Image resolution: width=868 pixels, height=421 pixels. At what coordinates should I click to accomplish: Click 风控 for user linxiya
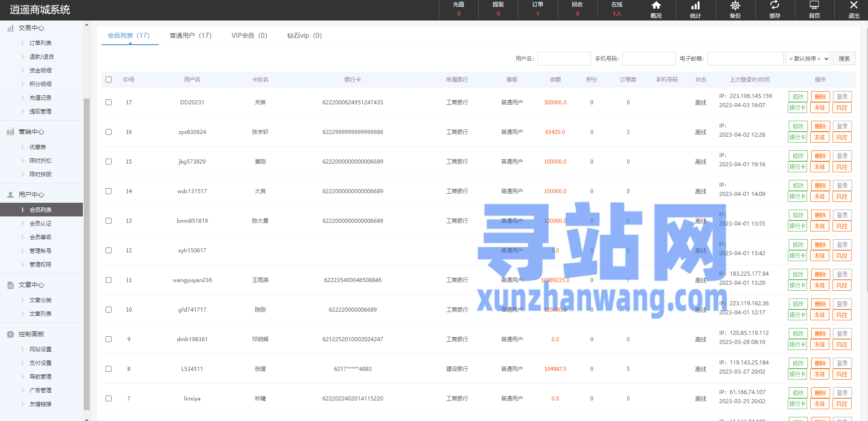(842, 404)
